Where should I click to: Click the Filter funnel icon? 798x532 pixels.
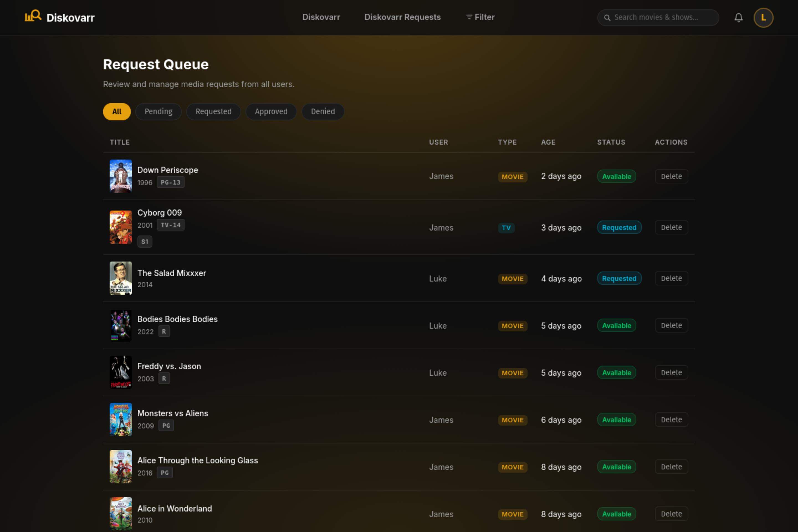(x=469, y=17)
